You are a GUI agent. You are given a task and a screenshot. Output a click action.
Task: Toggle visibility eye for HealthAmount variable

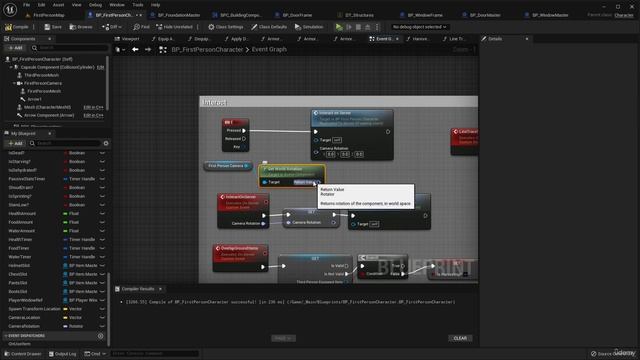point(102,213)
